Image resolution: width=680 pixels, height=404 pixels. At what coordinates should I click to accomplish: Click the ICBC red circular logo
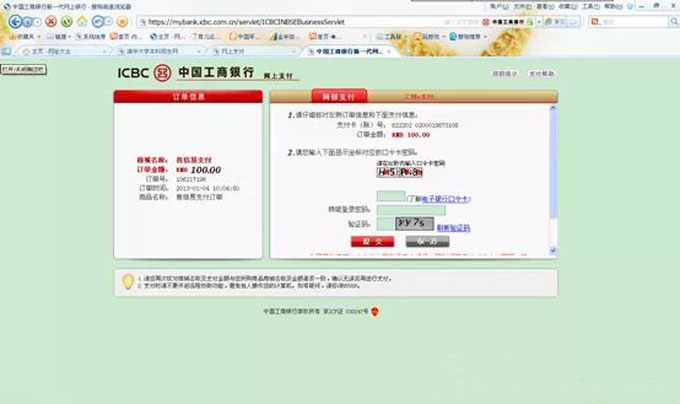point(162,73)
